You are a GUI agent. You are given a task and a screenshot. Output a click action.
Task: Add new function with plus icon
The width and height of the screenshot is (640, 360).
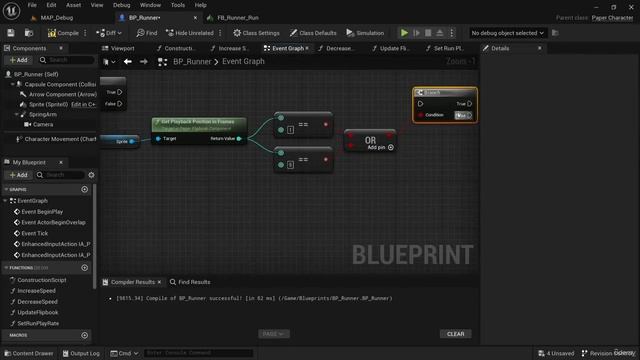point(84,268)
